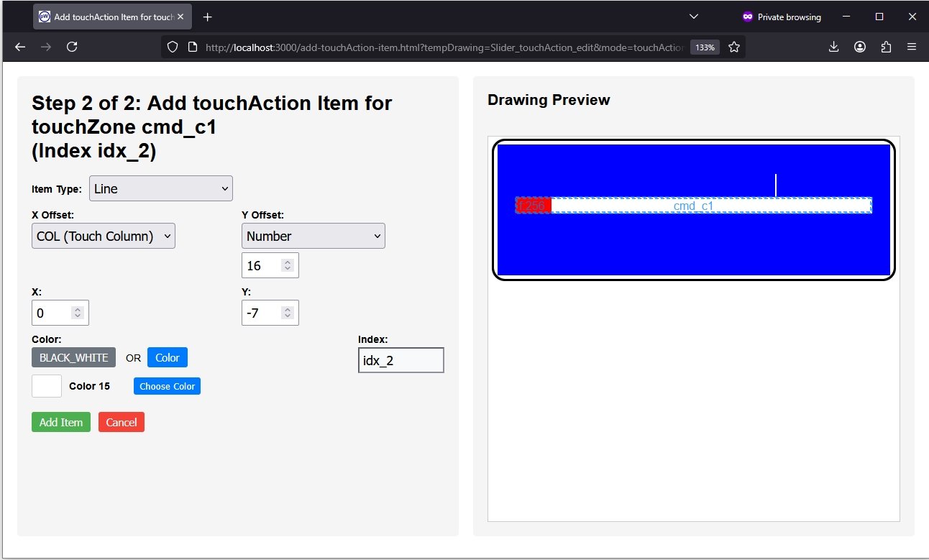
Task: Open a new browser tab
Action: [208, 17]
